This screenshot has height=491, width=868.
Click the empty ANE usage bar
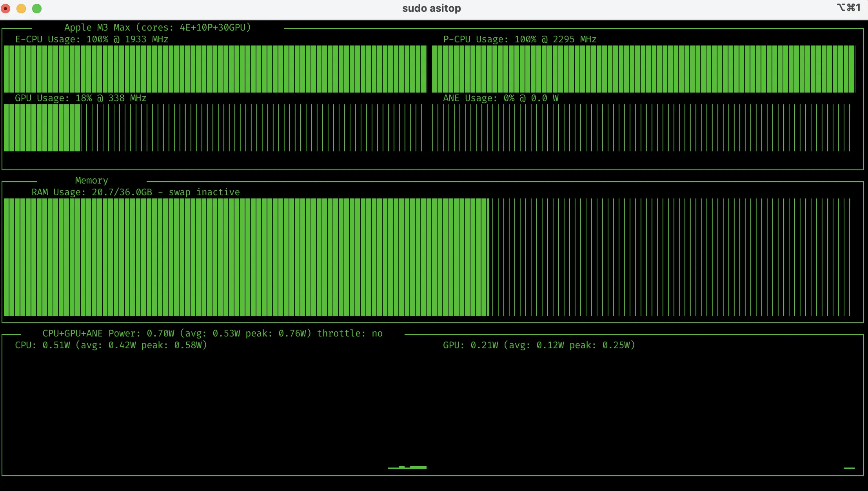(x=641, y=128)
